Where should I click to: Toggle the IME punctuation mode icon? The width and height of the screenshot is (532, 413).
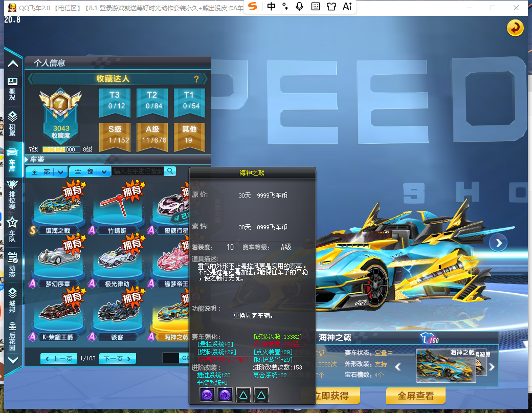pos(285,7)
